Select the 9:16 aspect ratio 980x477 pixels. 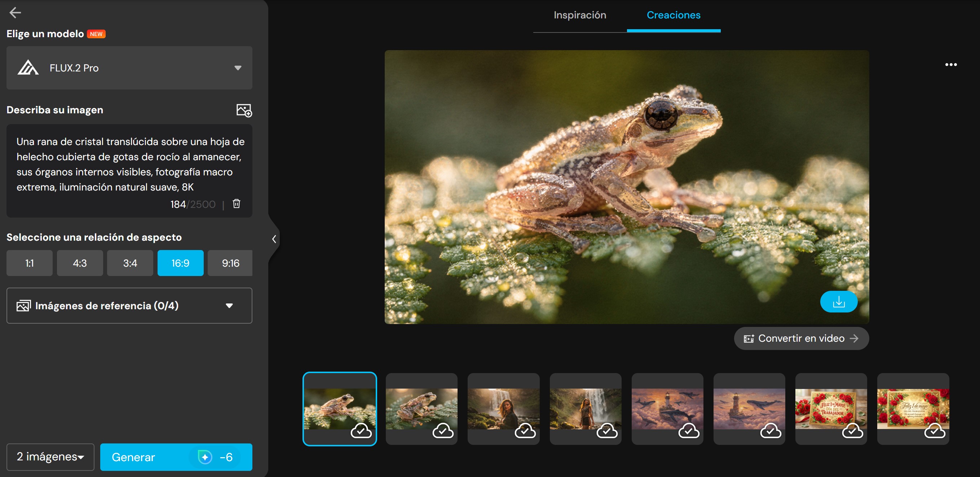(x=230, y=263)
